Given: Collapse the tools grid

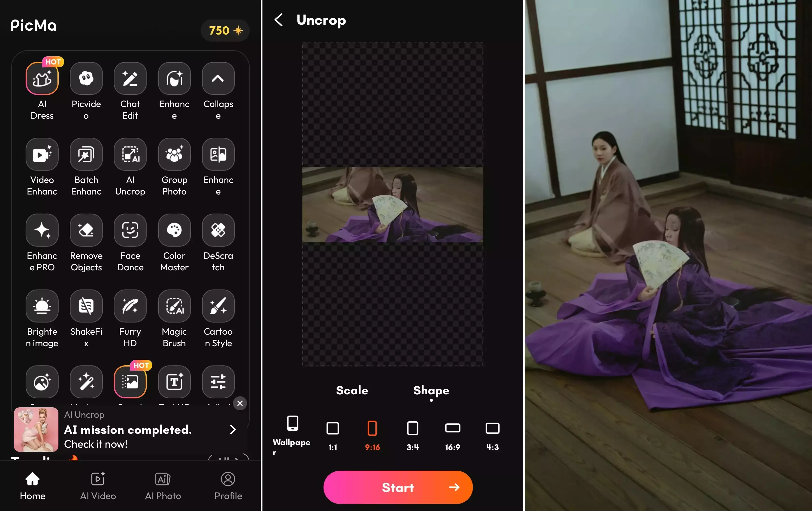Looking at the screenshot, I should pyautogui.click(x=218, y=79).
